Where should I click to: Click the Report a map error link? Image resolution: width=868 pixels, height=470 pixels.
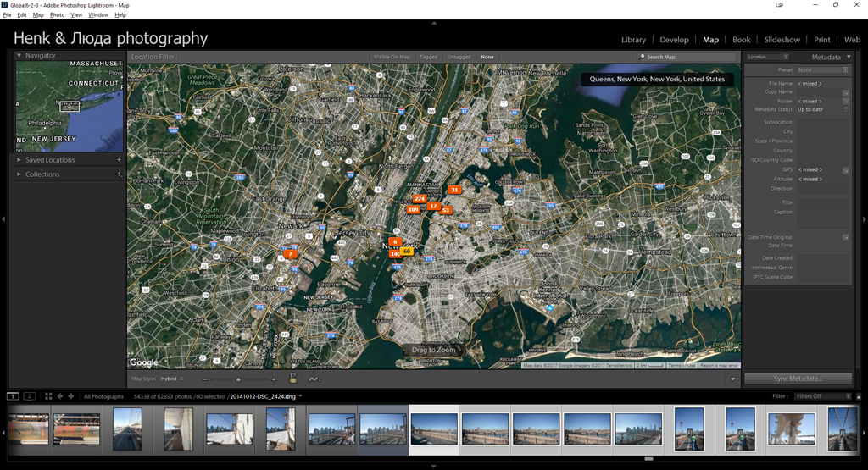(x=719, y=366)
